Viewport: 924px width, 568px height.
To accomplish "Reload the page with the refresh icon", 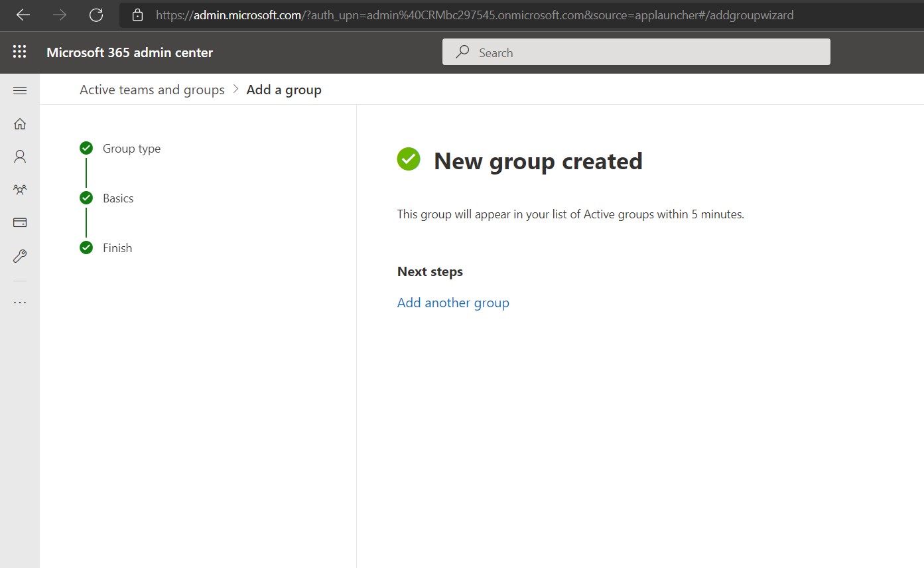I will pos(96,15).
